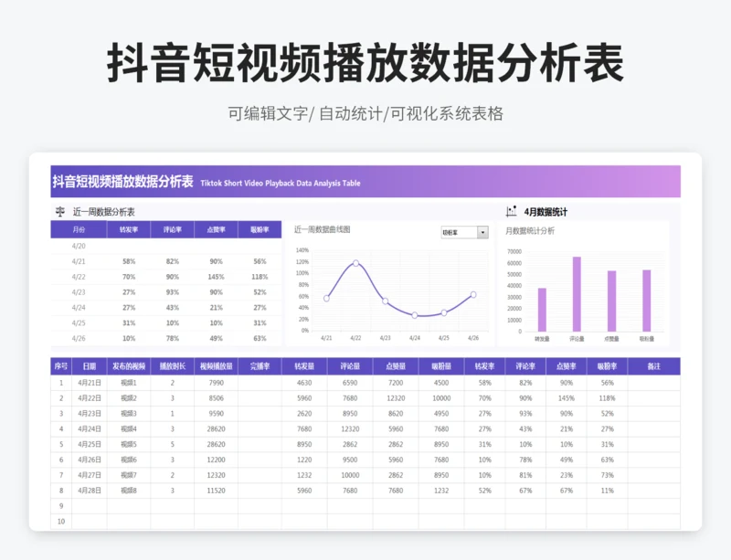
Task: Click the 月数据统计分析 chart title
Action: point(530,231)
